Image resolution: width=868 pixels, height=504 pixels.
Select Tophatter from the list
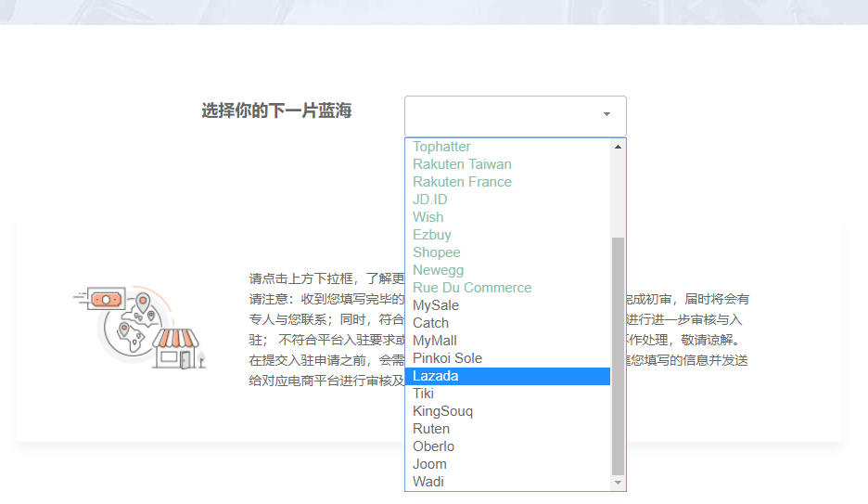pyautogui.click(x=507, y=147)
